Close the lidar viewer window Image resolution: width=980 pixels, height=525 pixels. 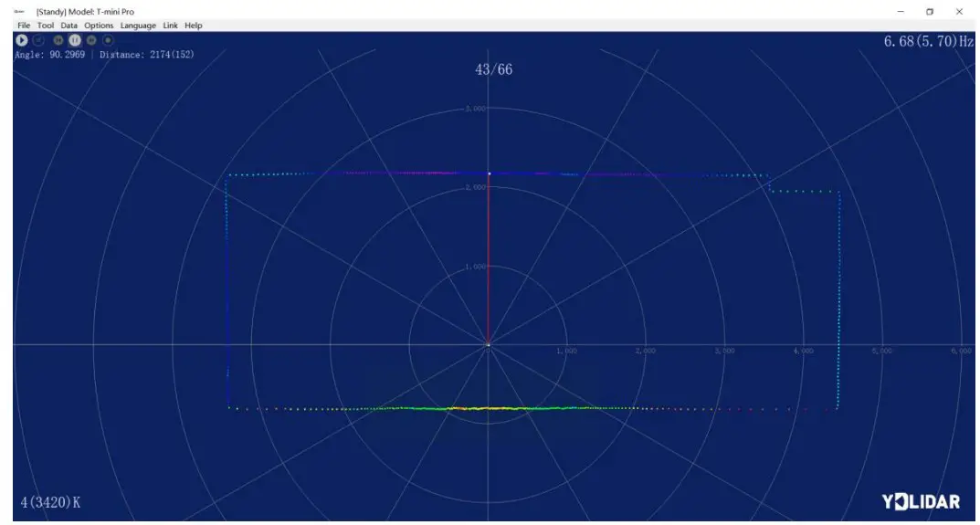point(959,11)
